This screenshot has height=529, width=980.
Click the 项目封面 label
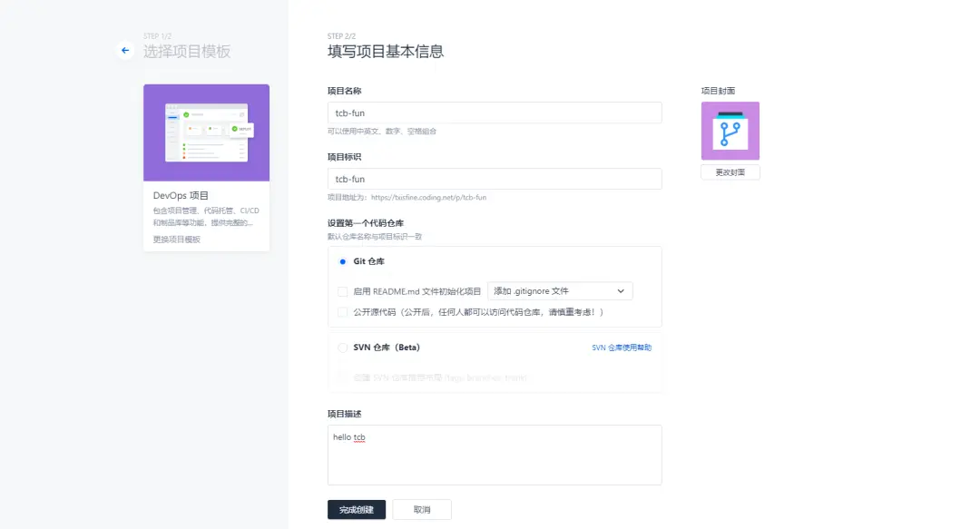pyautogui.click(x=718, y=91)
